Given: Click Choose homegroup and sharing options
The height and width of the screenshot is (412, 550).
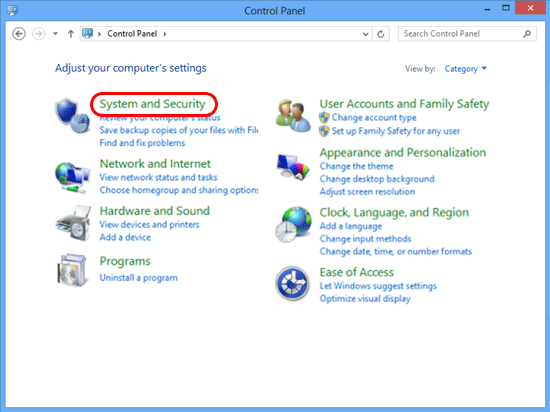Looking at the screenshot, I should pyautogui.click(x=179, y=190).
